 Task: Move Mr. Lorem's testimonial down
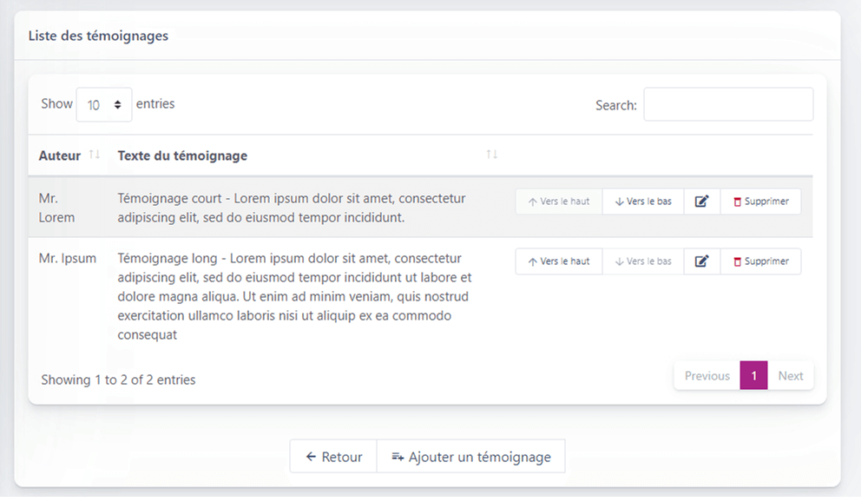[x=642, y=201]
